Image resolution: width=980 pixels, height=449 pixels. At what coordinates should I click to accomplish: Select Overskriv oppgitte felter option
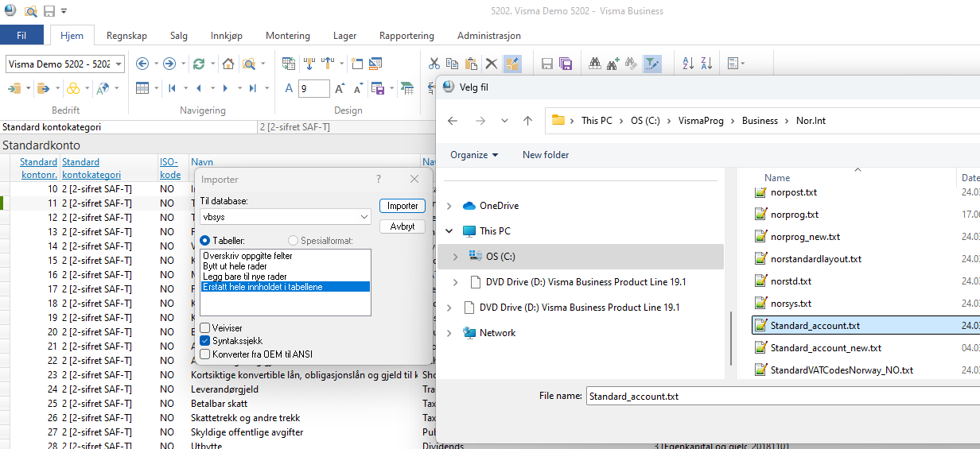click(x=247, y=256)
